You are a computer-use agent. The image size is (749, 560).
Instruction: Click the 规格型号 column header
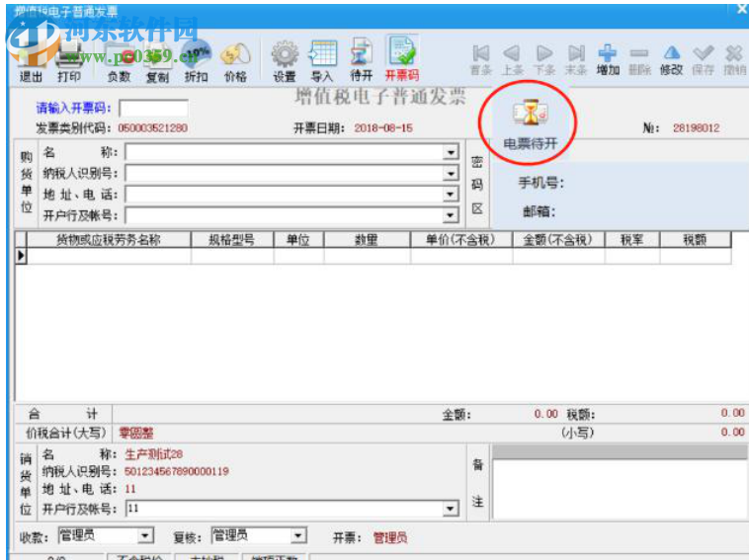click(x=231, y=240)
